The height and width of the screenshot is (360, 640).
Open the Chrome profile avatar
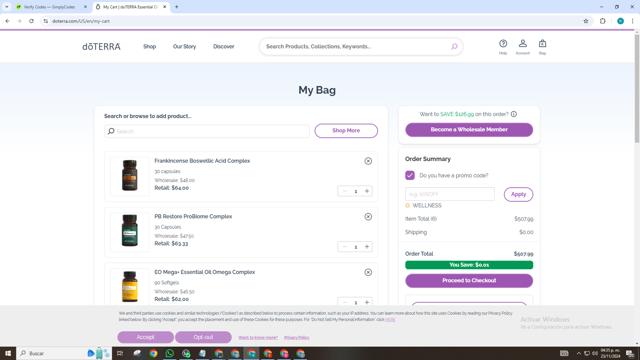coord(620,21)
